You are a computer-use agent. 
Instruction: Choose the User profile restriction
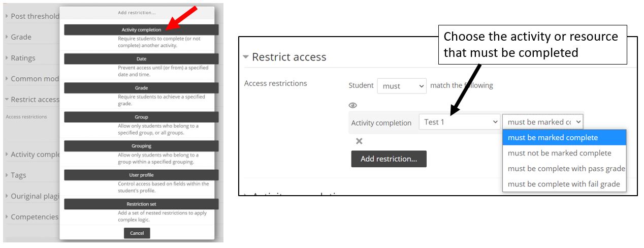[141, 175]
